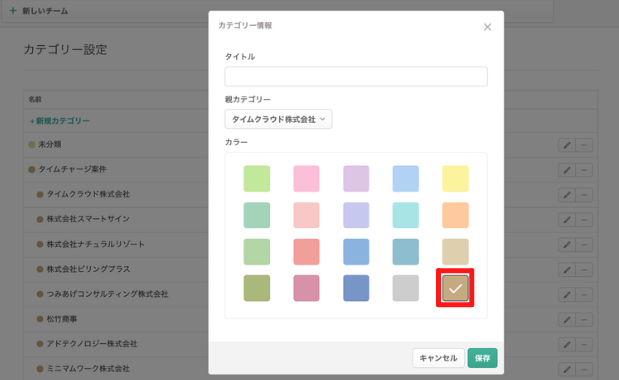The image size is (619, 380).
Task: Choose the lavender swatch in the first row
Action: click(356, 179)
